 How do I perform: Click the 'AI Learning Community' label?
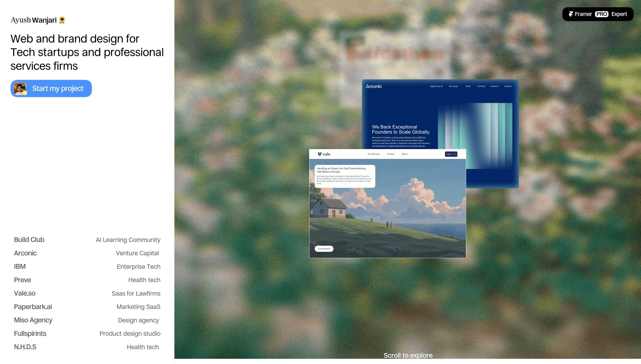pyautogui.click(x=128, y=240)
